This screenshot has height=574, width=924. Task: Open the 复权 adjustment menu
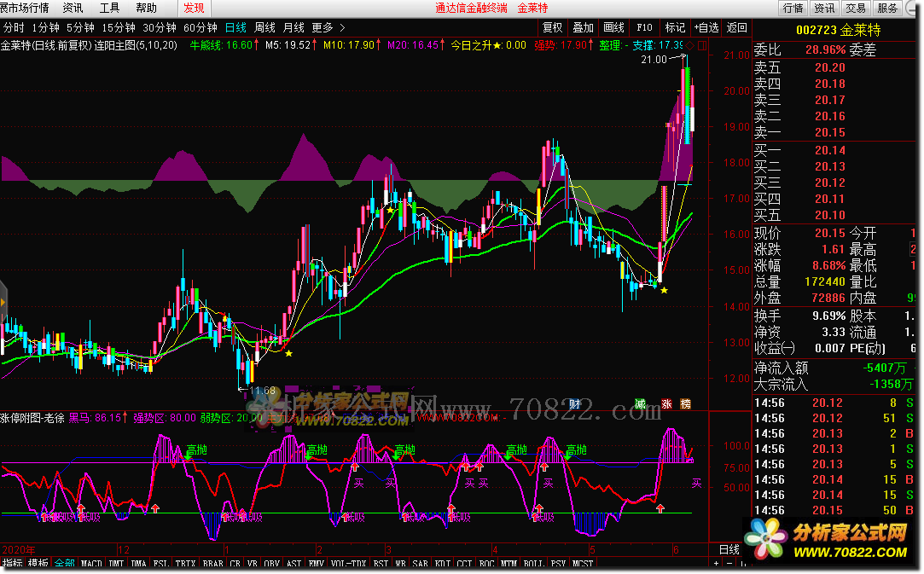pyautogui.click(x=553, y=27)
